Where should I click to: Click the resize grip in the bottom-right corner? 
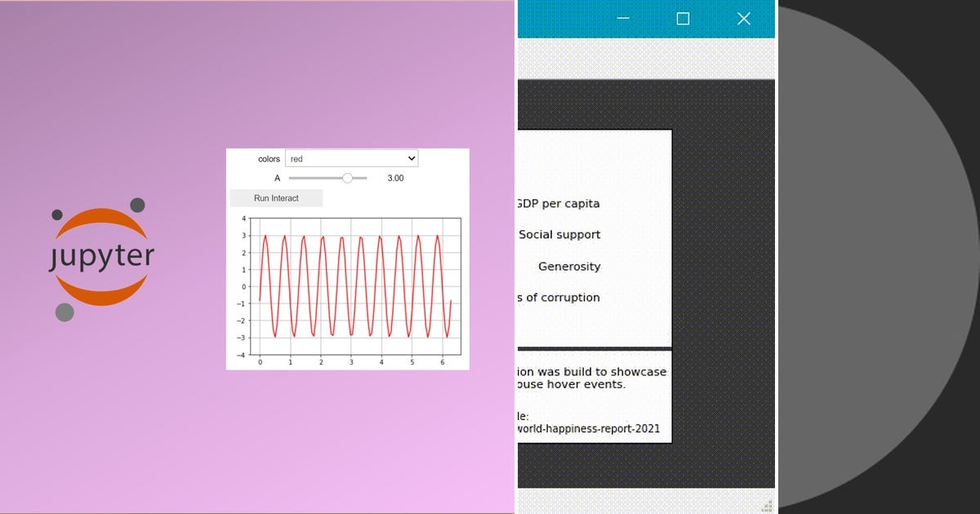pyautogui.click(x=768, y=505)
